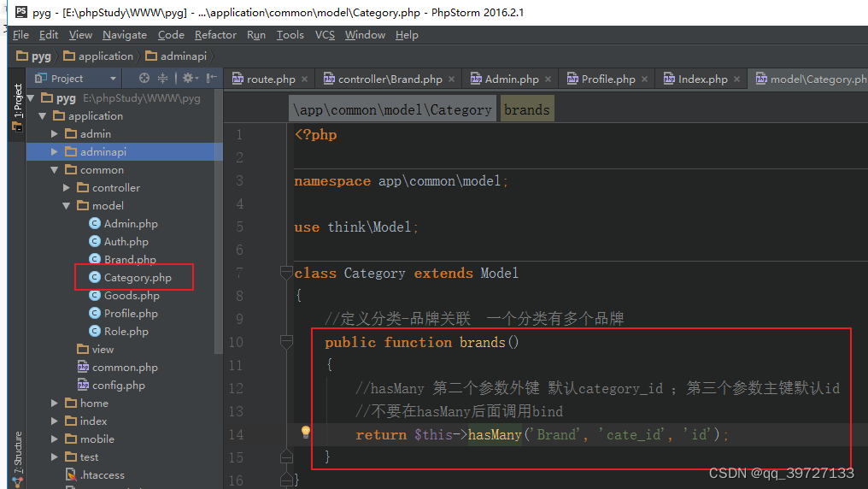This screenshot has height=489, width=868.
Task: Switch to the controller\Brand.php tab
Action: tap(390, 80)
